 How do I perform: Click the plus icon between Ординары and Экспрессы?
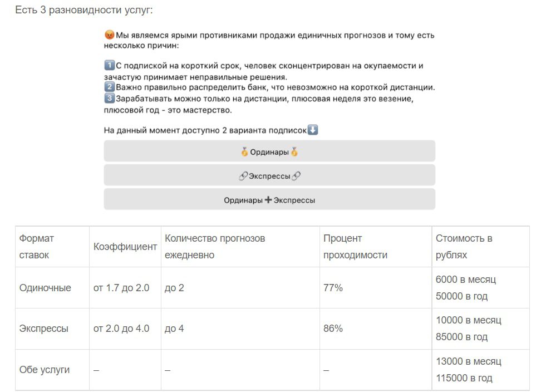pos(268,199)
